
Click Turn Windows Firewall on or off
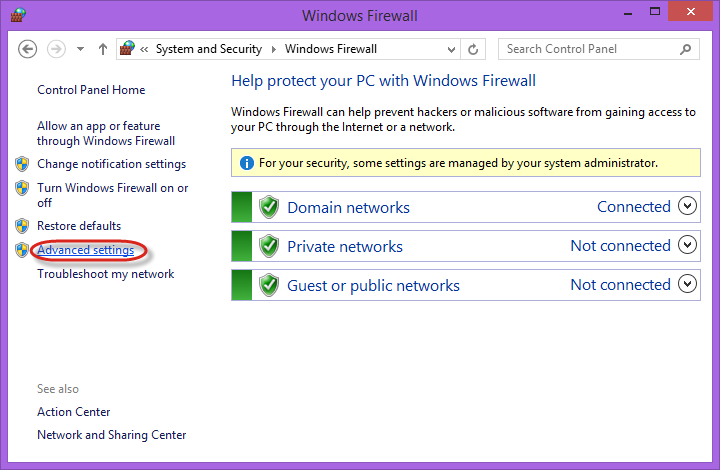pyautogui.click(x=112, y=195)
